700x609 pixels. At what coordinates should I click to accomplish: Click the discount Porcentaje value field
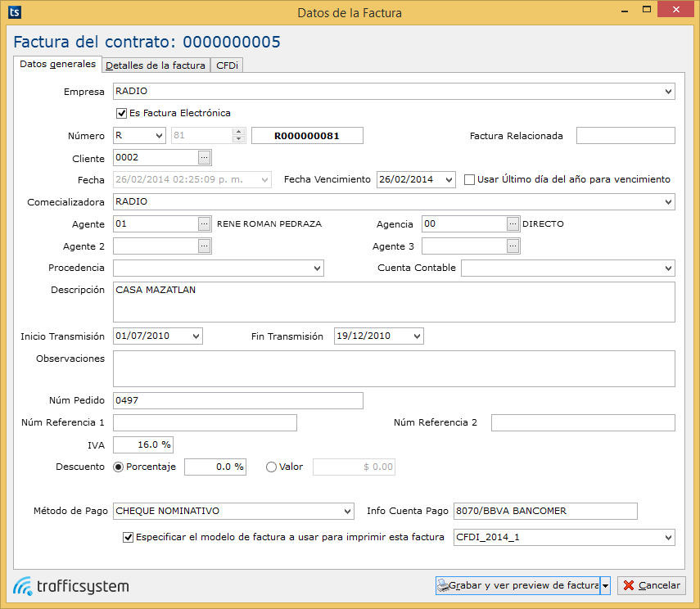pos(215,467)
